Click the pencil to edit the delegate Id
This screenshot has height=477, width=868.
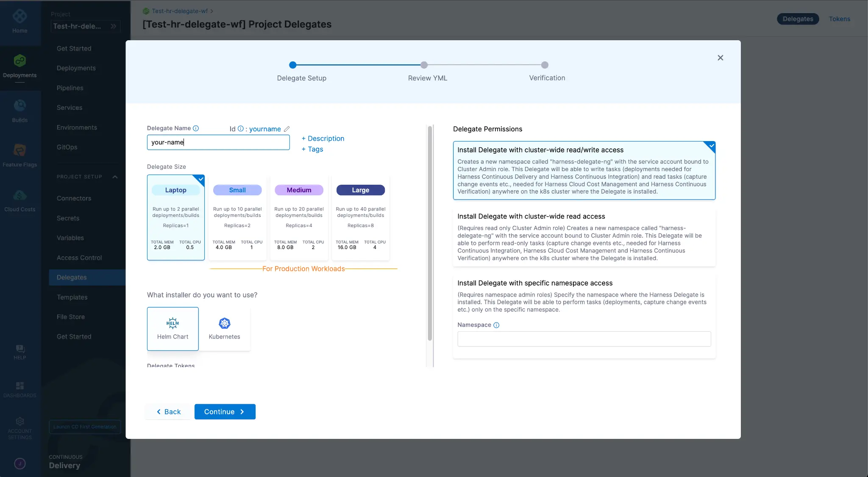pos(287,129)
